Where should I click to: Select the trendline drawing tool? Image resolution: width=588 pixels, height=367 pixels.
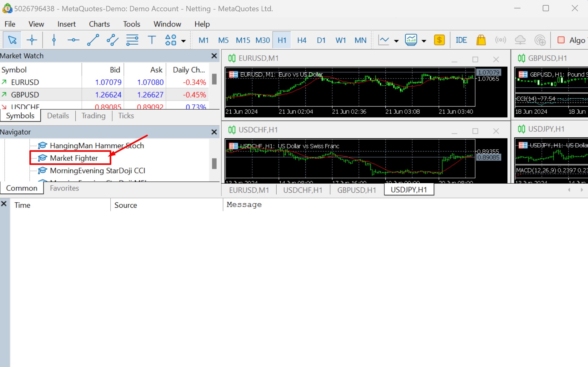click(93, 40)
